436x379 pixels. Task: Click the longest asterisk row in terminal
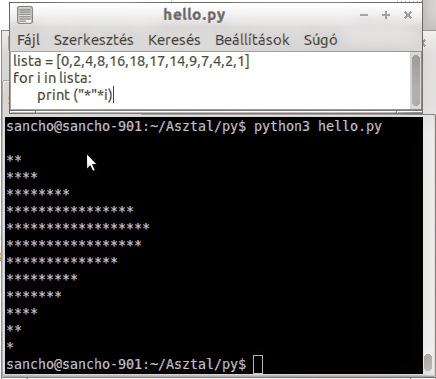click(78, 227)
